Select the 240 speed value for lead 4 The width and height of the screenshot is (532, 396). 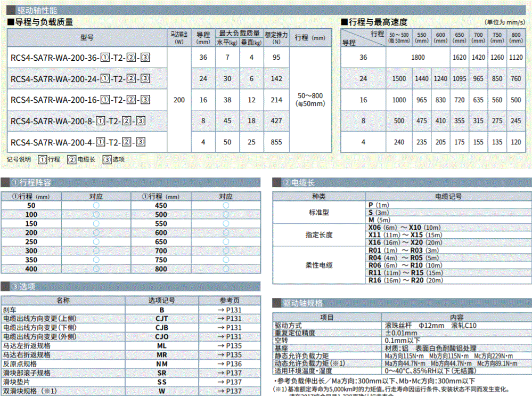click(399, 142)
